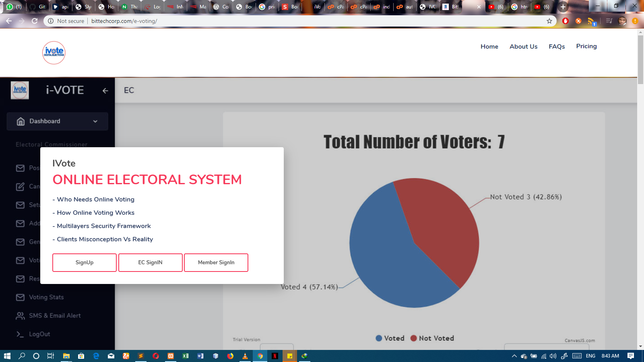
Task: Click the i-VOTE sidebar logo thumbnail
Action: click(20, 90)
